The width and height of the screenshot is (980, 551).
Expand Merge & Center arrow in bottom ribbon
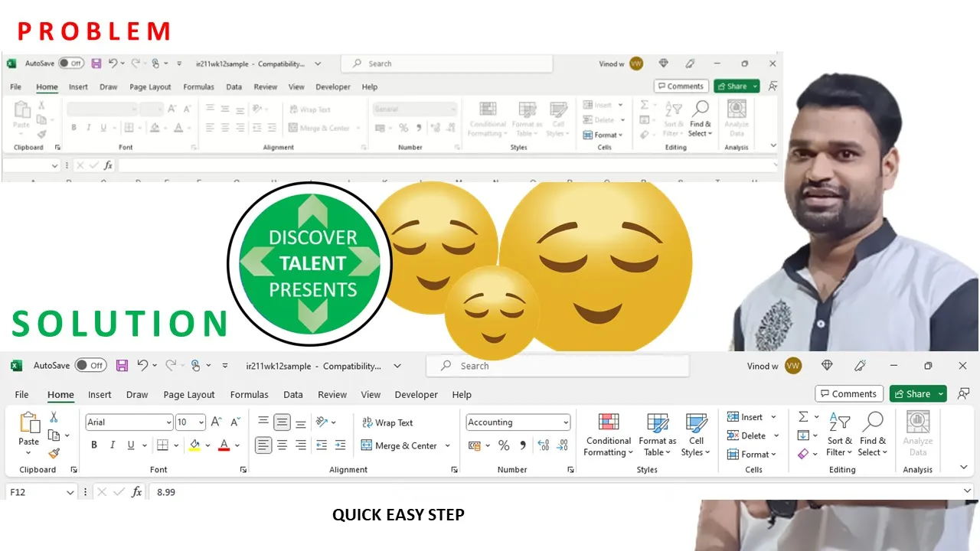tap(447, 445)
